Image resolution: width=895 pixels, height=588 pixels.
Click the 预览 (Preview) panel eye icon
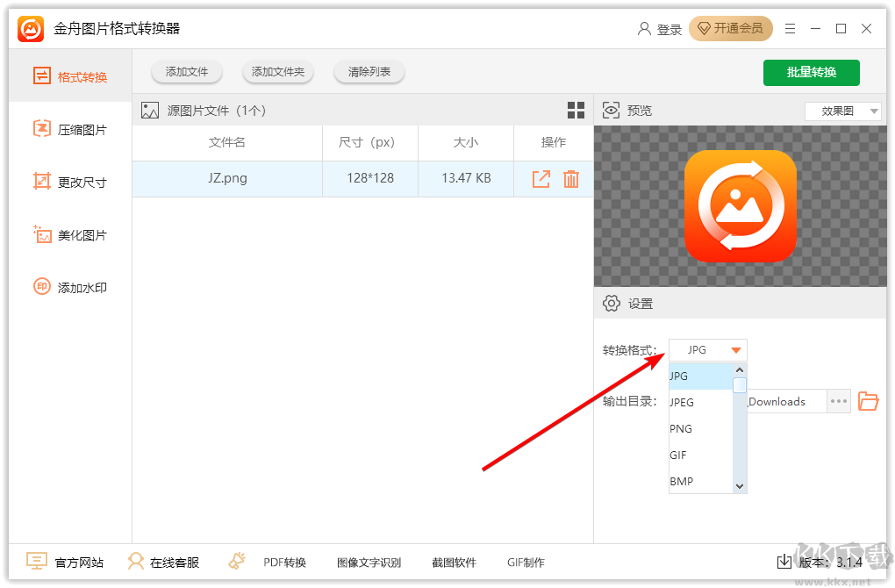[611, 110]
